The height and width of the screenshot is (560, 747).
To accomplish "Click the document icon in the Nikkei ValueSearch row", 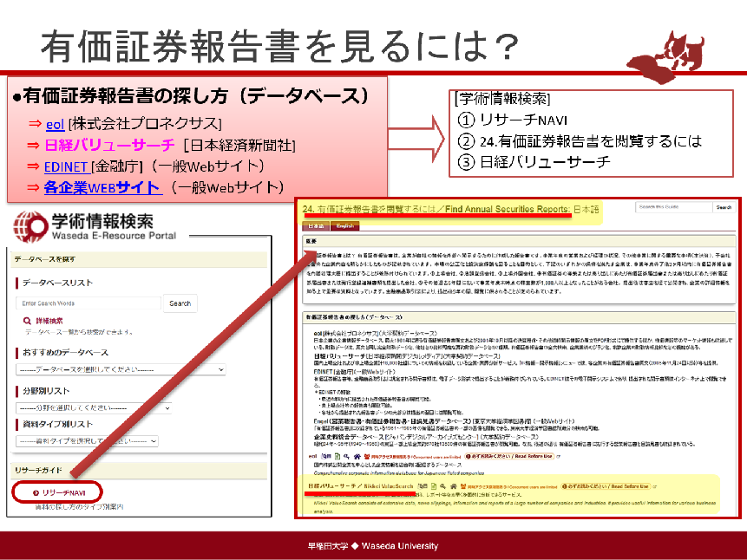I will click(x=434, y=486).
